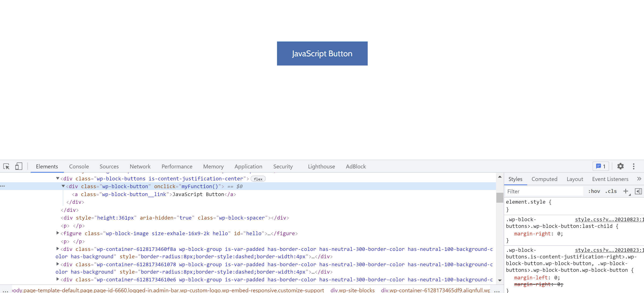Click the issues counter message badge
The height and width of the screenshot is (293, 644).
click(601, 166)
